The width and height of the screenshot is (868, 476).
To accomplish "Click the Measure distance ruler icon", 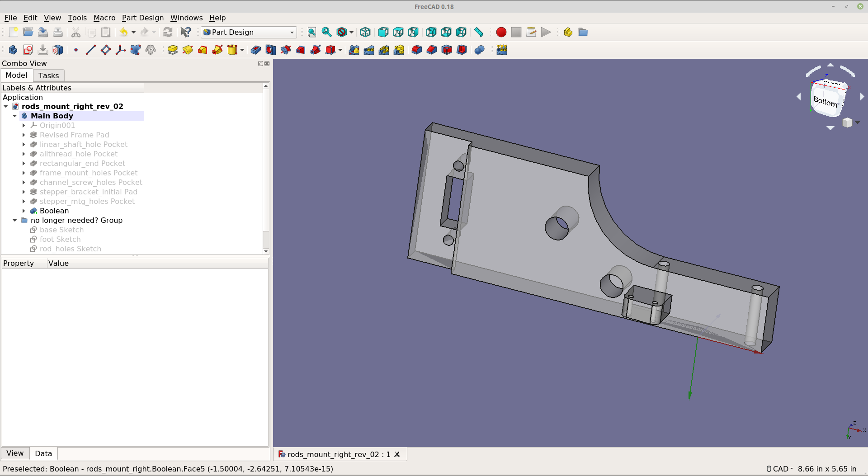I will pos(479,32).
